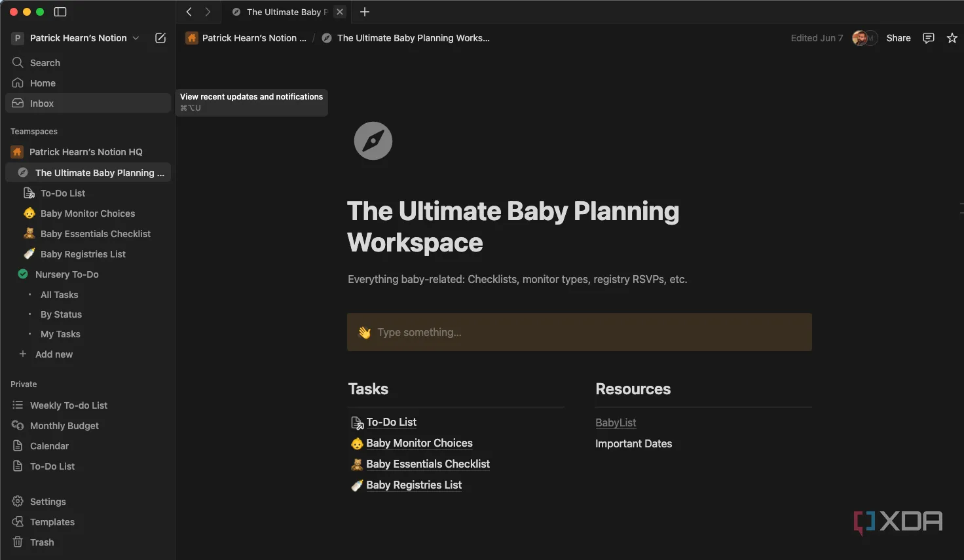
Task: Toggle the sidebar panel icon
Action: pos(60,12)
